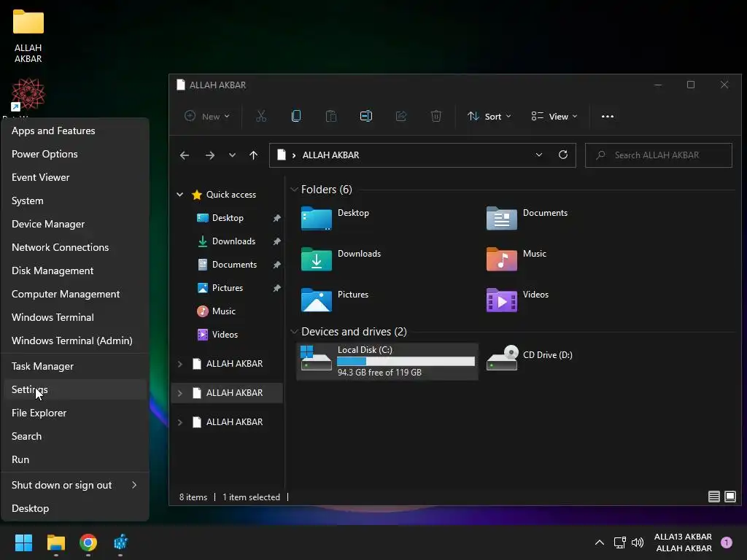Open the notification badge on taskbar

pos(727,542)
